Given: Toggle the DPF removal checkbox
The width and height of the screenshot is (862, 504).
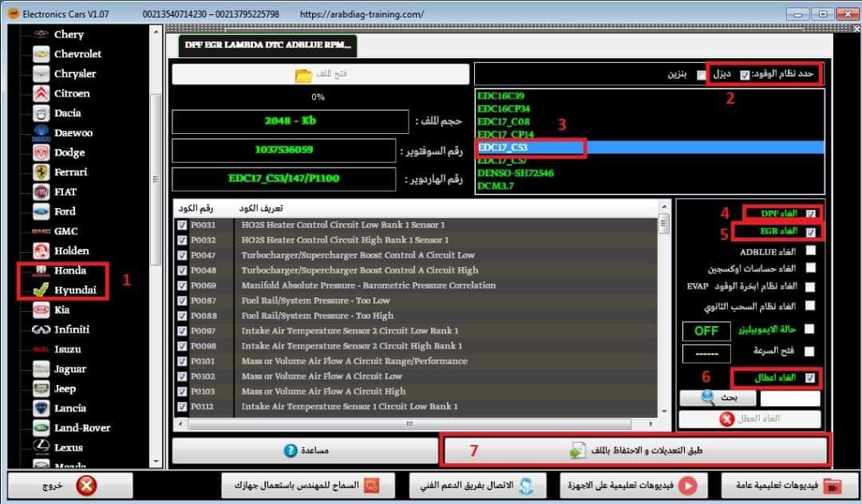Looking at the screenshot, I should pyautogui.click(x=810, y=214).
